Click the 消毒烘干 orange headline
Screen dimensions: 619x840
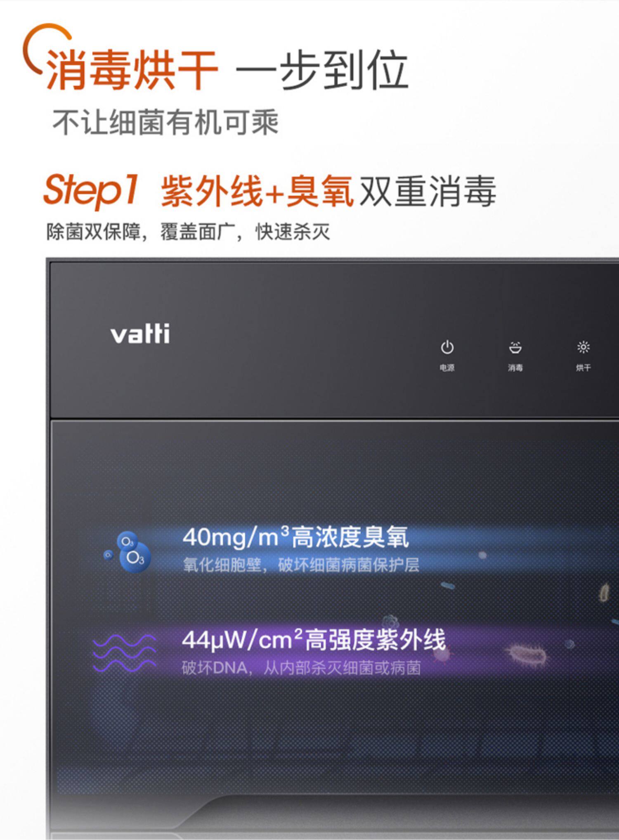[132, 70]
